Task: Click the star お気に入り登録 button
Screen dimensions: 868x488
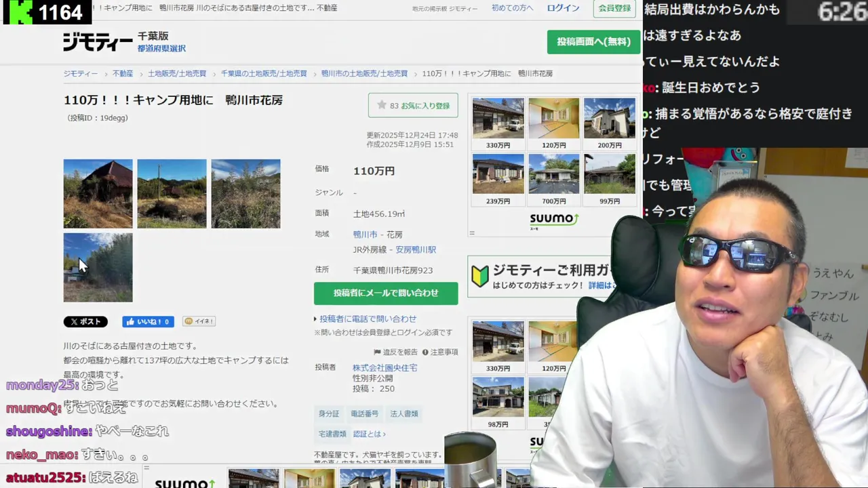Action: (x=413, y=106)
